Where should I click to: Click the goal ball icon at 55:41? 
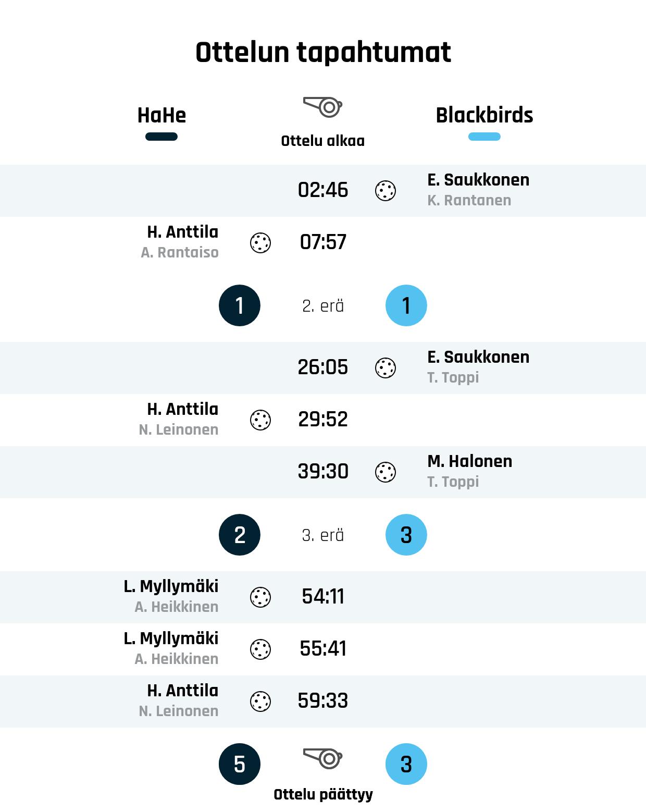[260, 649]
